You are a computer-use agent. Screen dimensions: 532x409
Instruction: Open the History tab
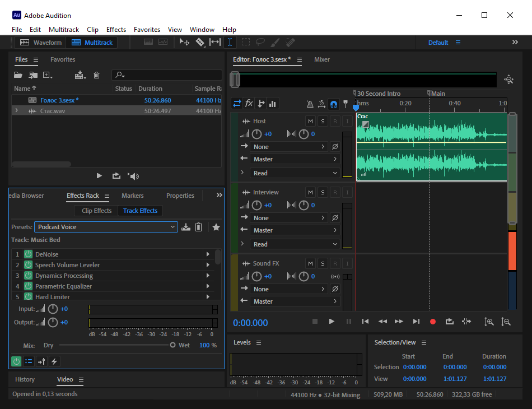(x=25, y=379)
